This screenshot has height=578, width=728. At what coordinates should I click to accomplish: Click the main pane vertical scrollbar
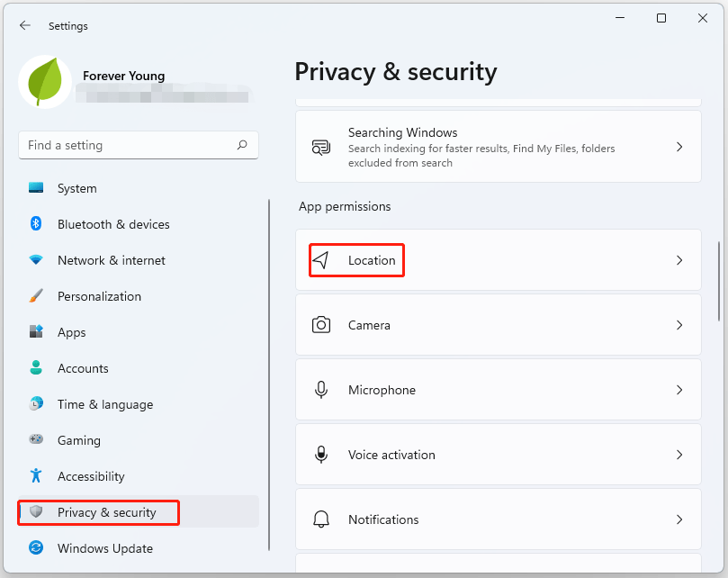(719, 281)
